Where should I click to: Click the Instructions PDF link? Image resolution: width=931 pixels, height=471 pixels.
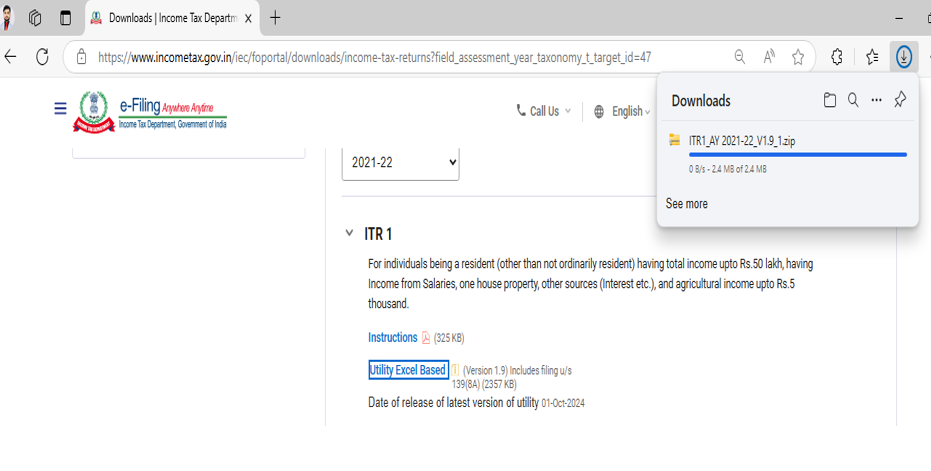click(392, 338)
